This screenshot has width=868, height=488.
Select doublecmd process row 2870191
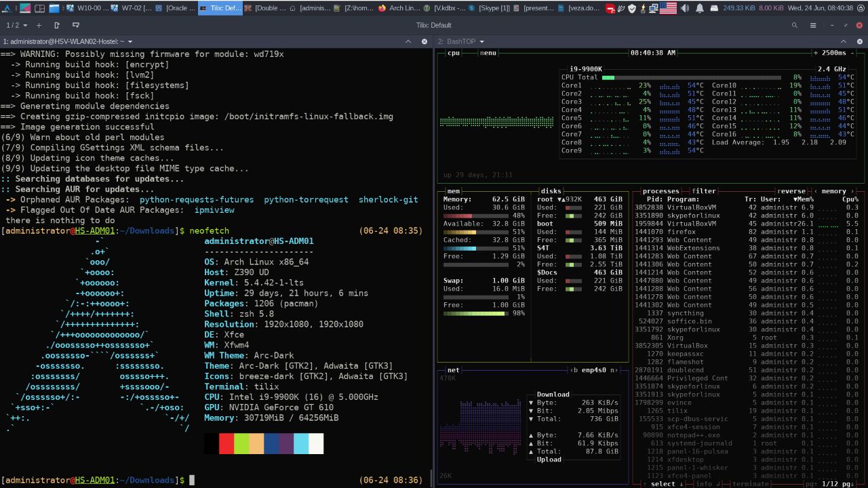tap(748, 370)
